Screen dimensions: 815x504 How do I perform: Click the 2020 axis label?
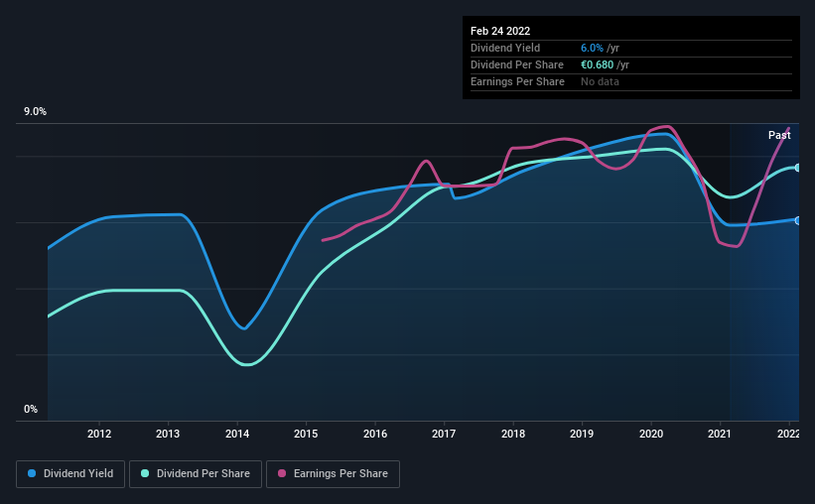point(651,434)
